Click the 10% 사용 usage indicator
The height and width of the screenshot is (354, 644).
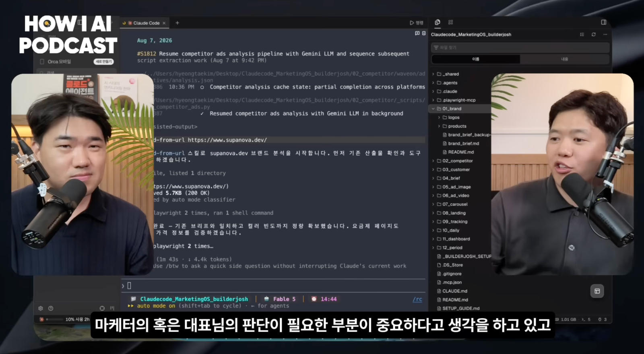(x=74, y=319)
